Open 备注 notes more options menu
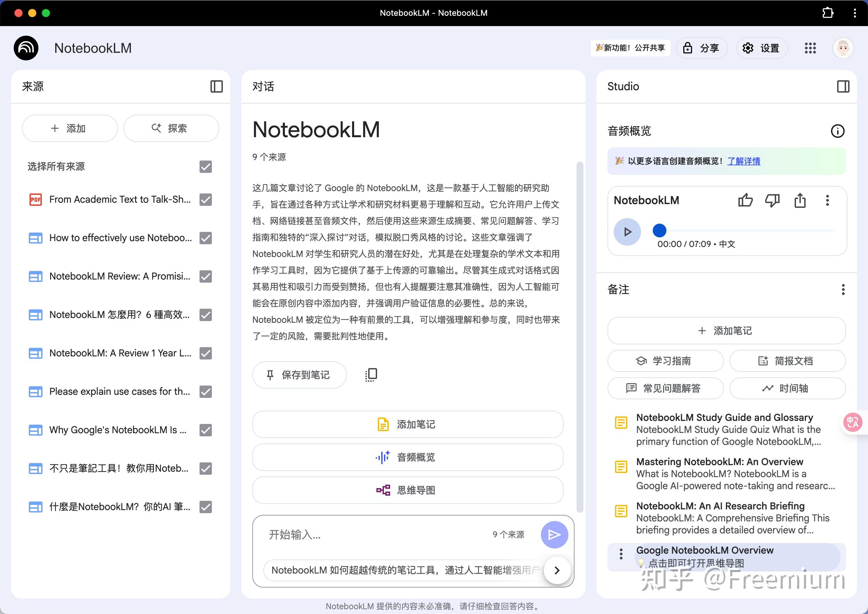This screenshot has height=614, width=868. point(843,290)
